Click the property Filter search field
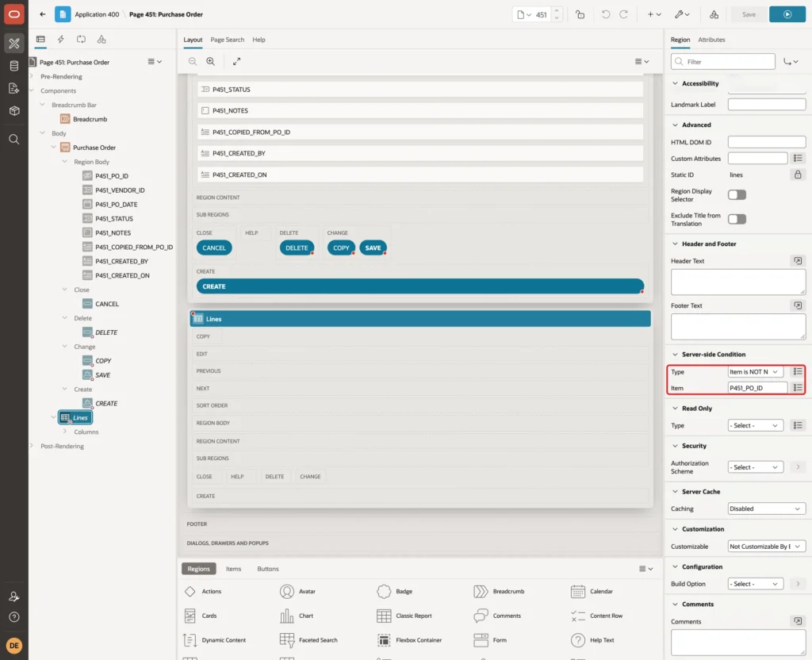 [x=723, y=62]
